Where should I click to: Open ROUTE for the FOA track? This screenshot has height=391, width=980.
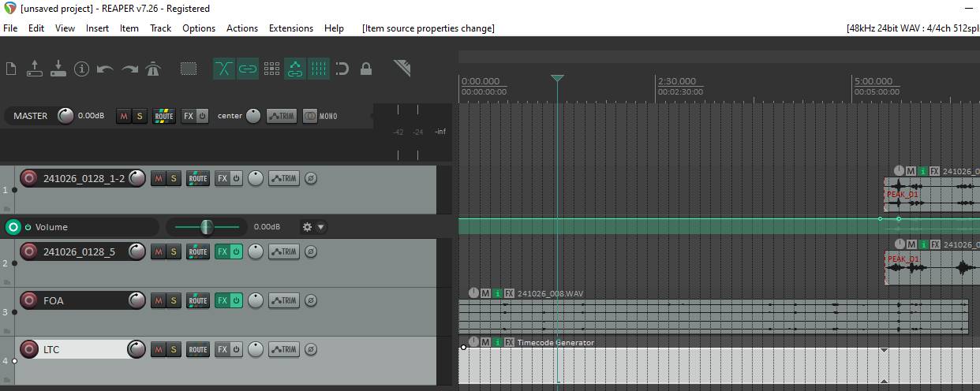click(x=197, y=300)
